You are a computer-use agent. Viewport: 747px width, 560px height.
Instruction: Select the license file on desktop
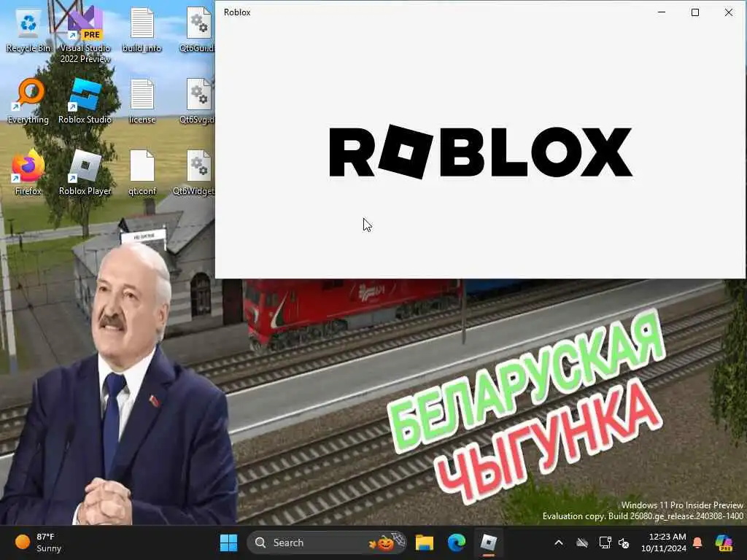[x=142, y=101]
